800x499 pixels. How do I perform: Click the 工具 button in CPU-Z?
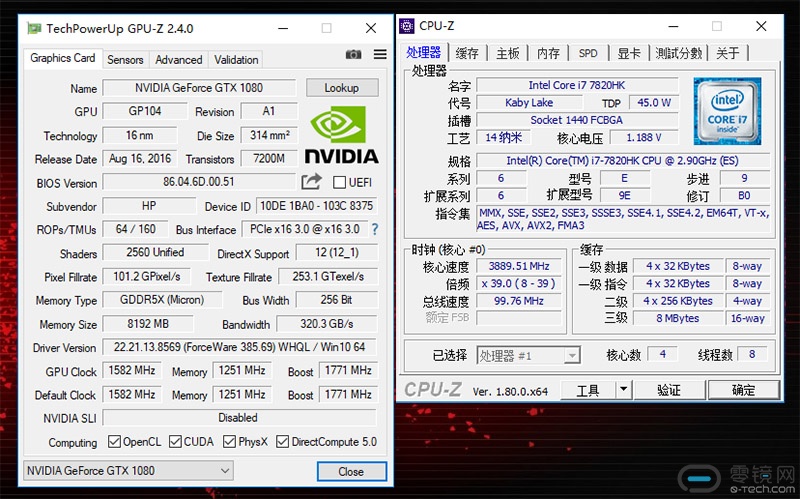point(588,390)
